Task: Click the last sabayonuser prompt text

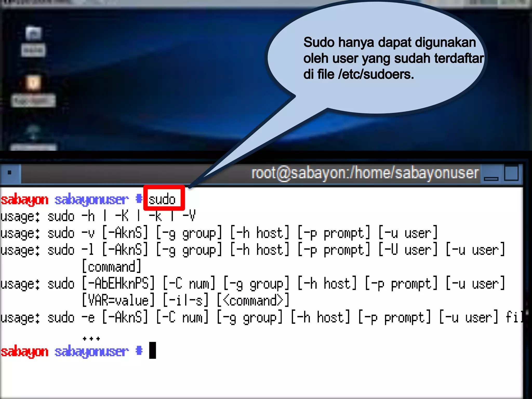Action: 91,351
